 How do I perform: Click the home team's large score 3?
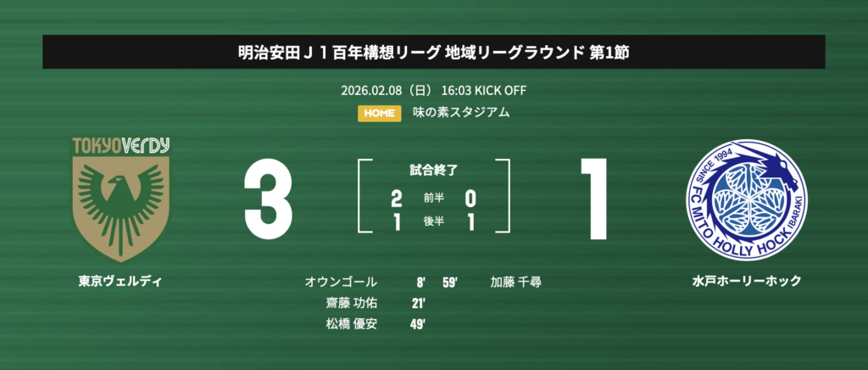click(x=269, y=200)
